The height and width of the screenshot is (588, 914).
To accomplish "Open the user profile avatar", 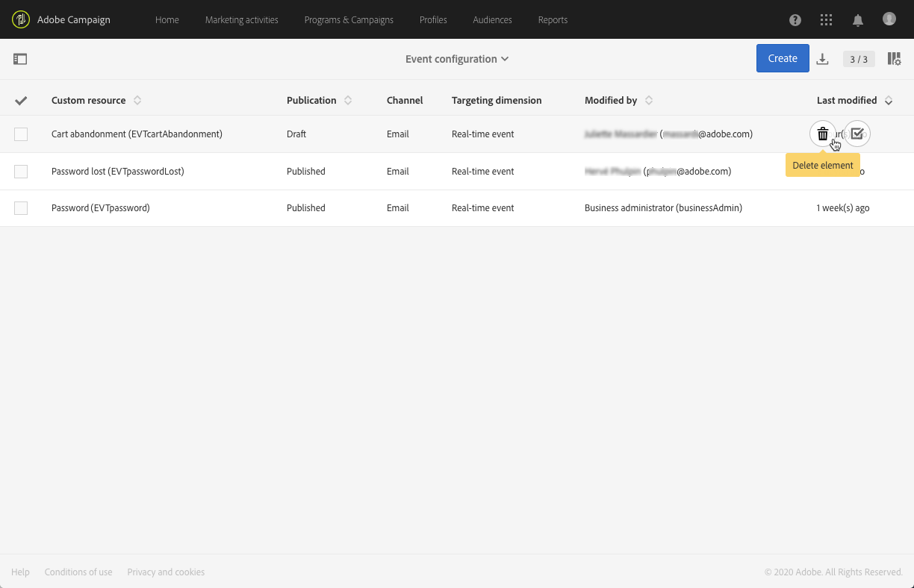I will pyautogui.click(x=889, y=19).
